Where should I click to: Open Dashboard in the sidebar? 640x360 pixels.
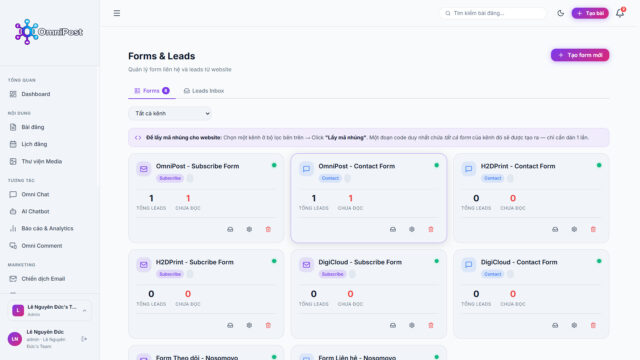pyautogui.click(x=50, y=94)
